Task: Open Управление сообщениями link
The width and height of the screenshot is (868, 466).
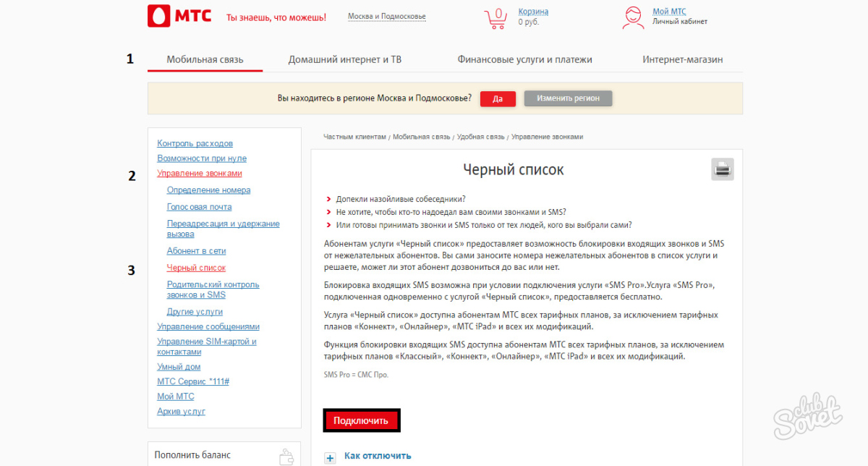Action: click(x=208, y=326)
